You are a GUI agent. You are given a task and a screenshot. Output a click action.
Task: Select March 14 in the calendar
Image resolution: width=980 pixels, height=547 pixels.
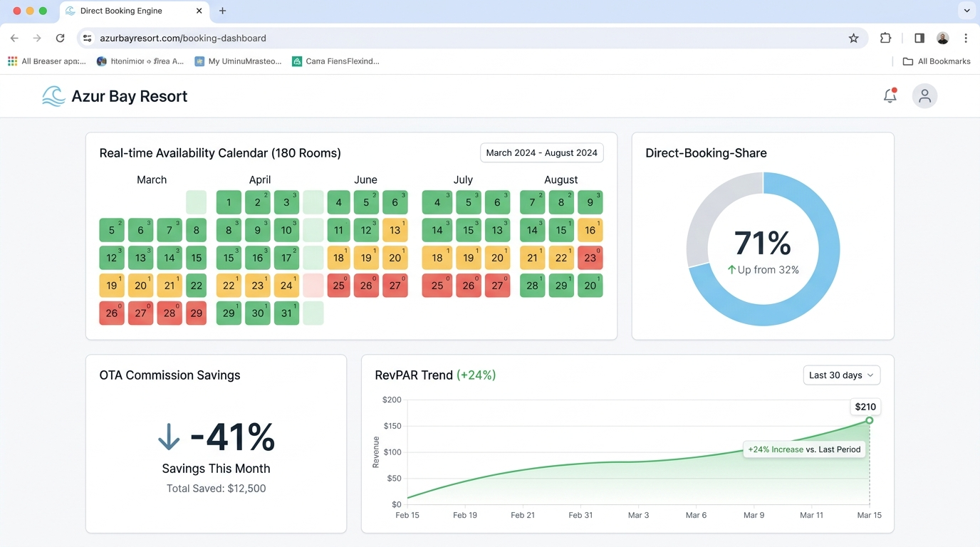(x=170, y=258)
